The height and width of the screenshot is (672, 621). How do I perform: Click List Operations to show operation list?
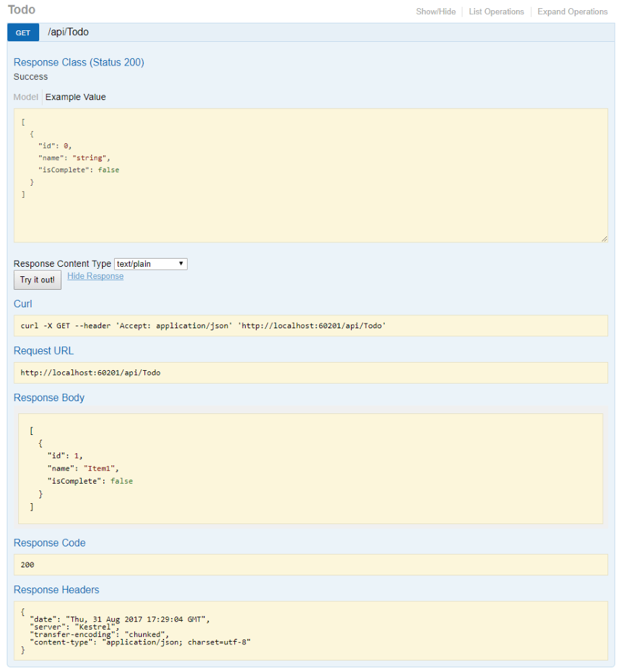tap(496, 11)
